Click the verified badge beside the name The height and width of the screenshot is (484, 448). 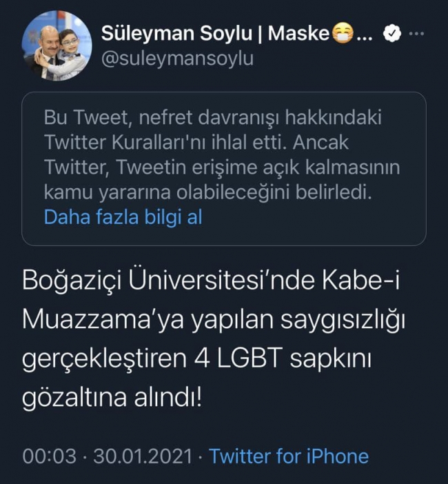click(391, 33)
